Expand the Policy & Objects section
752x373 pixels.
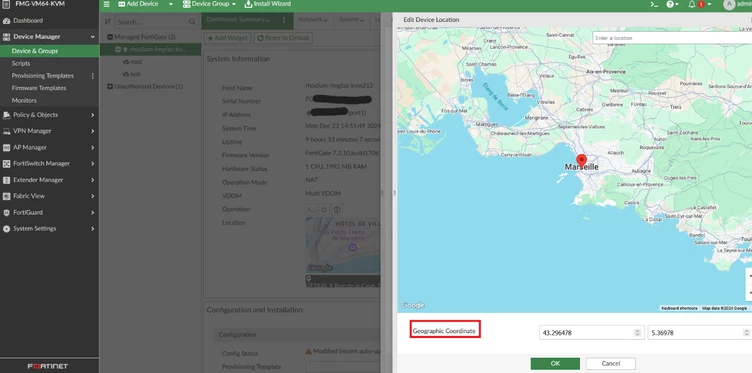click(93, 115)
